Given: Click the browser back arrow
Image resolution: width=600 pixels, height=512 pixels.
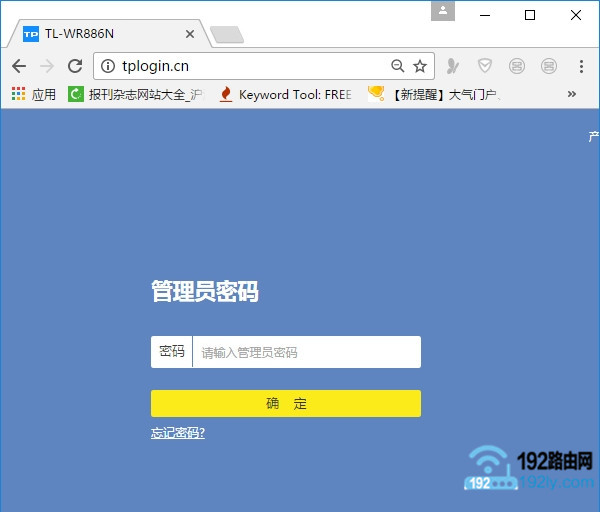Looking at the screenshot, I should tap(19, 66).
